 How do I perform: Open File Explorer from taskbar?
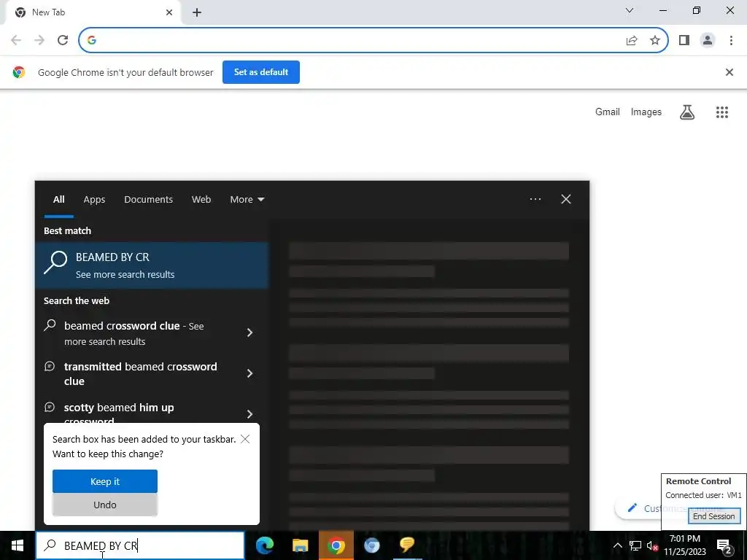300,545
